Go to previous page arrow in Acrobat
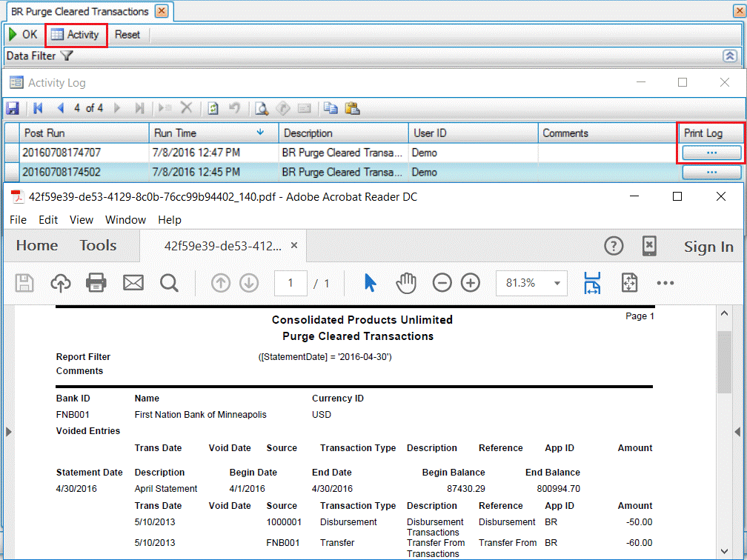The height and width of the screenshot is (560, 747). click(x=221, y=283)
